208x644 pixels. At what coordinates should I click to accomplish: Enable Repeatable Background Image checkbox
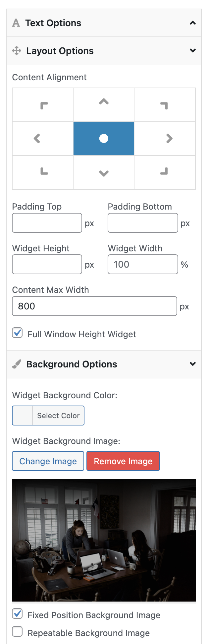[18, 632]
